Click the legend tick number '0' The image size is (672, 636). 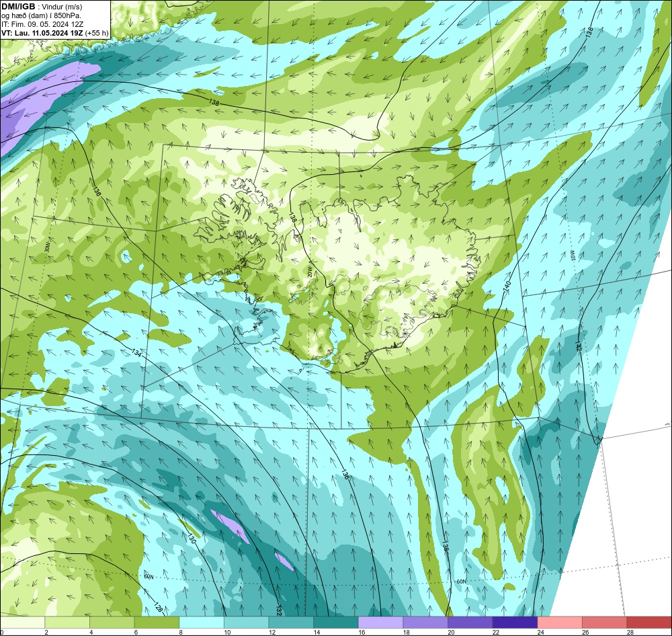(x=2, y=632)
